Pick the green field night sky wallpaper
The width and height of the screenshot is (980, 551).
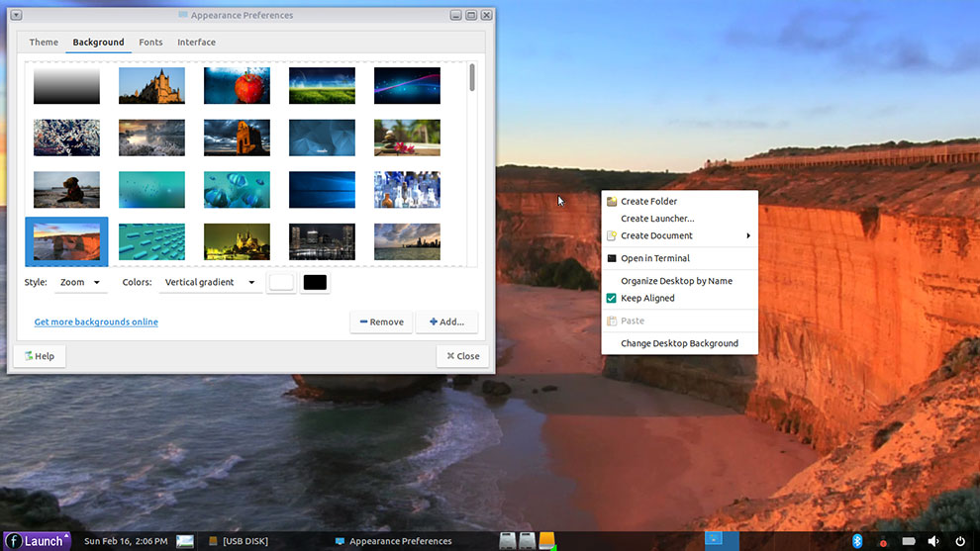pyautogui.click(x=322, y=86)
